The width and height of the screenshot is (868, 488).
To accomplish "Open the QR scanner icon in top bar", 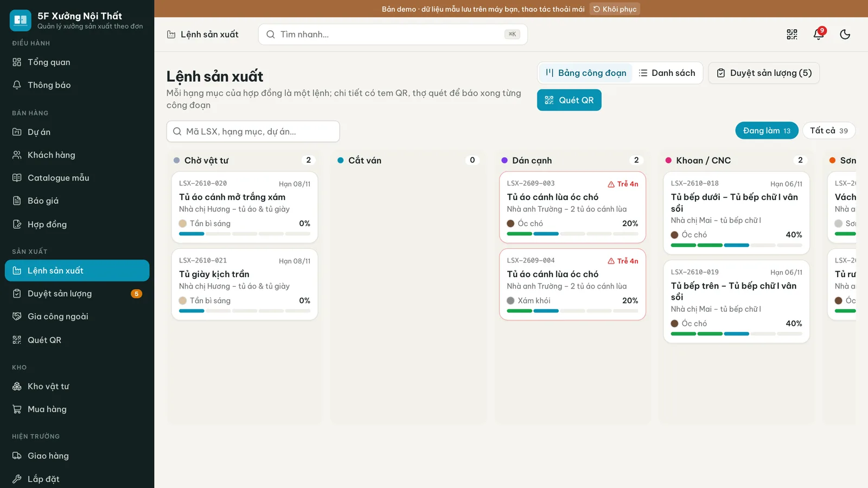I will [792, 34].
